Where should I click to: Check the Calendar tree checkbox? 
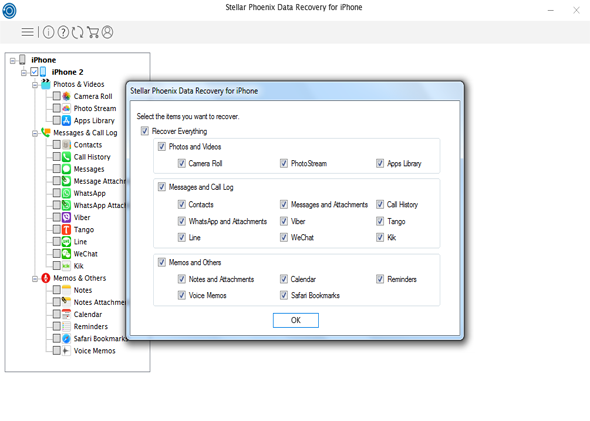click(56, 314)
